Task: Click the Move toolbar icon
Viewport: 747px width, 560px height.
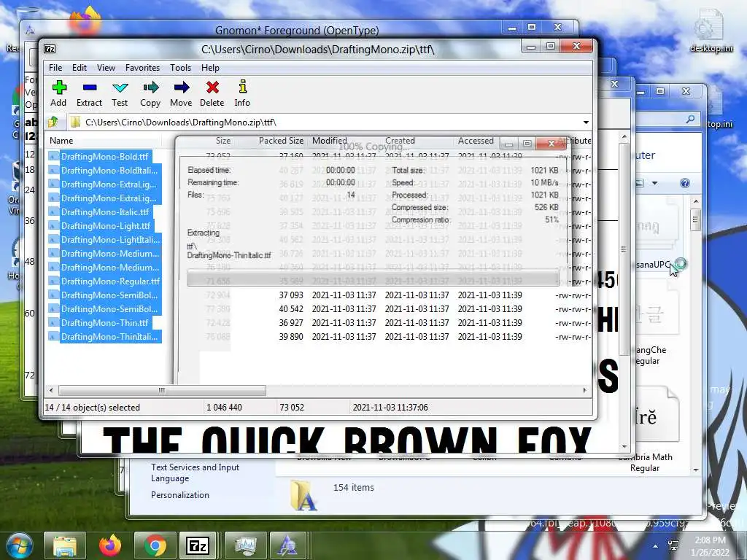Action: [x=181, y=93]
